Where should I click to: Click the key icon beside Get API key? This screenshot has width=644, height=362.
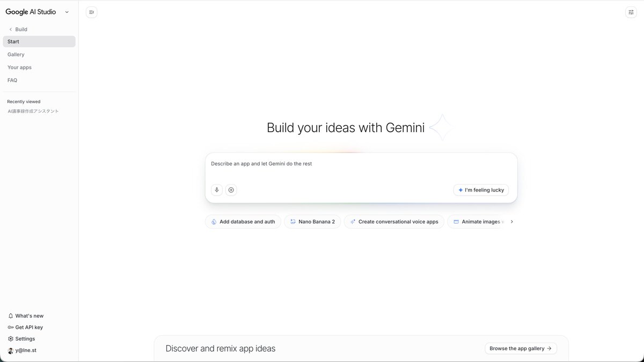tap(11, 327)
